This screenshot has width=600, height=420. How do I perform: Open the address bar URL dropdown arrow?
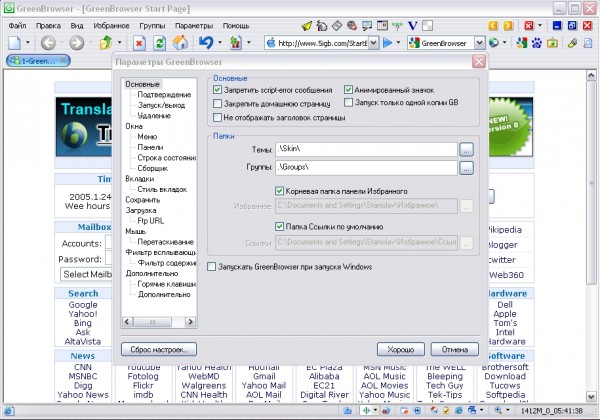tap(374, 43)
